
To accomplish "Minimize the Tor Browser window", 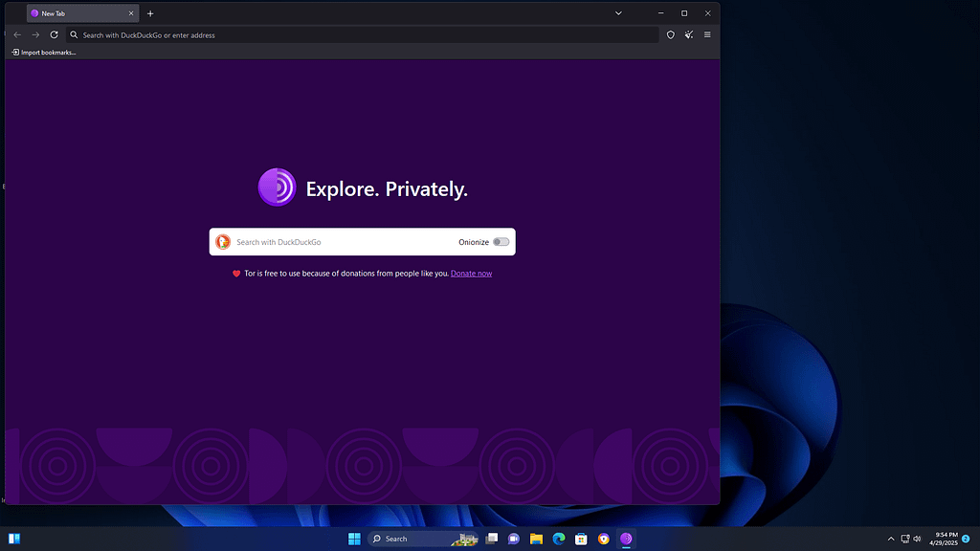I will tap(660, 13).
